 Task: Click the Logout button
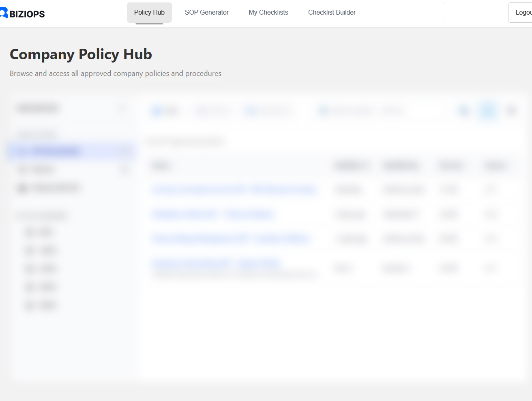click(523, 12)
